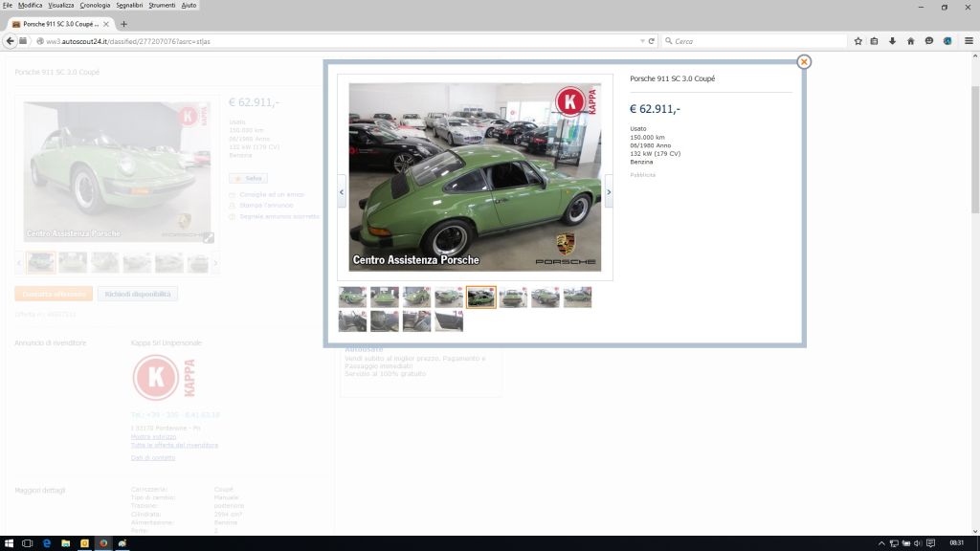
Task: Click the Segnala annuncio scorretto link
Action: coord(279,217)
